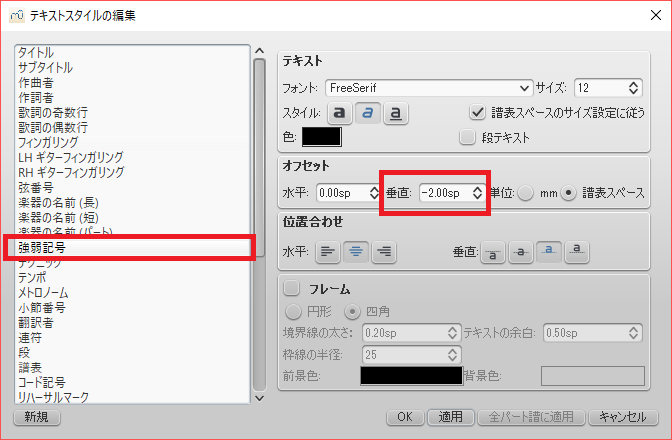Select RH ギターフィンガリング style
The height and width of the screenshot is (440, 672).
click(x=132, y=172)
